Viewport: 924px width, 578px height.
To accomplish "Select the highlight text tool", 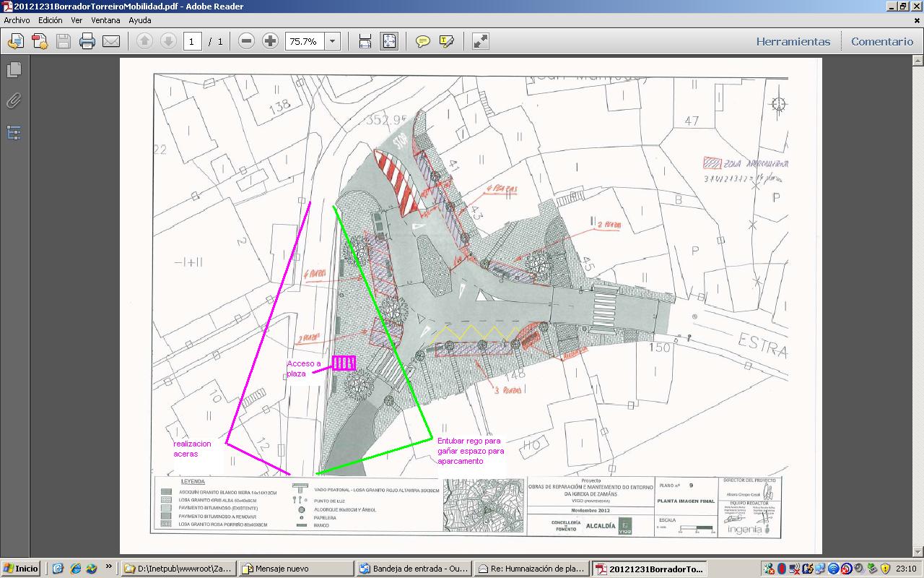I will pyautogui.click(x=446, y=41).
